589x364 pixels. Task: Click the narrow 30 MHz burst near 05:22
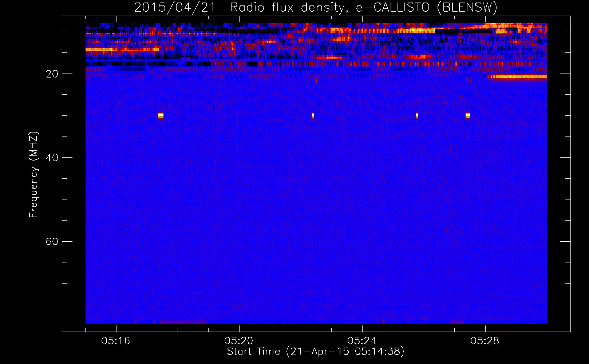click(313, 115)
